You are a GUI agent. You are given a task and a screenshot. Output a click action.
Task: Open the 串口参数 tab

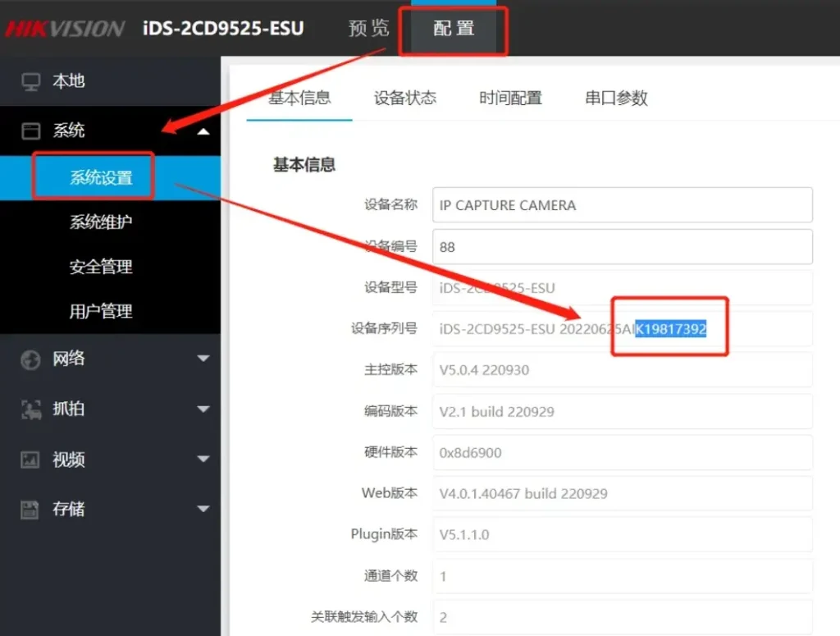pyautogui.click(x=615, y=97)
